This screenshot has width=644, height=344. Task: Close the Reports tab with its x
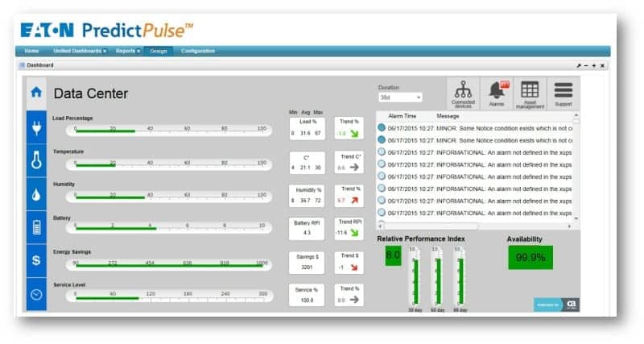(138, 51)
